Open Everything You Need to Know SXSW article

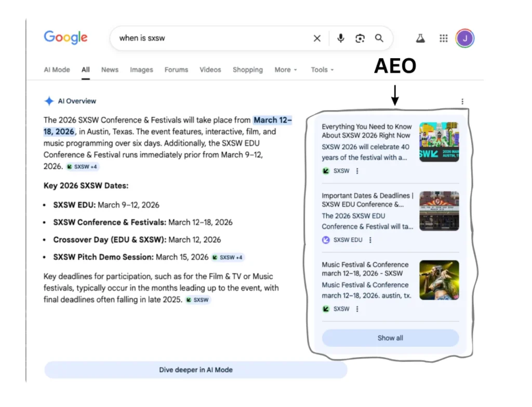[366, 131]
